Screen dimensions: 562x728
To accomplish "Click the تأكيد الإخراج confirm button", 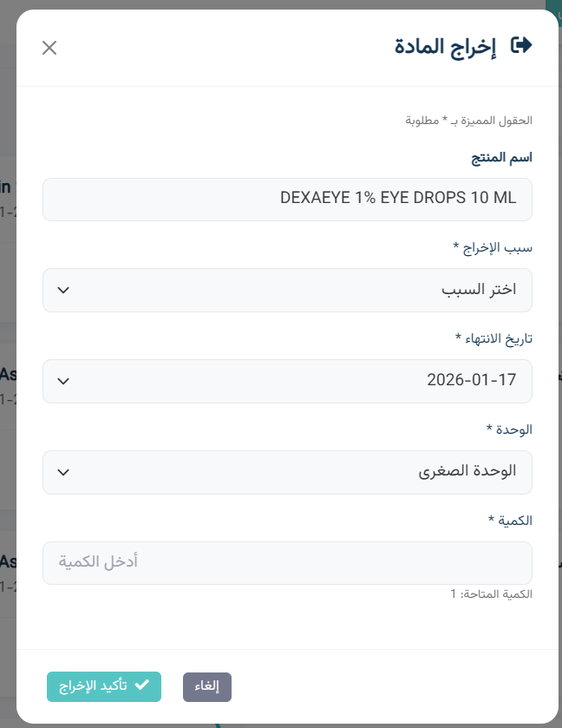I will click(104, 686).
